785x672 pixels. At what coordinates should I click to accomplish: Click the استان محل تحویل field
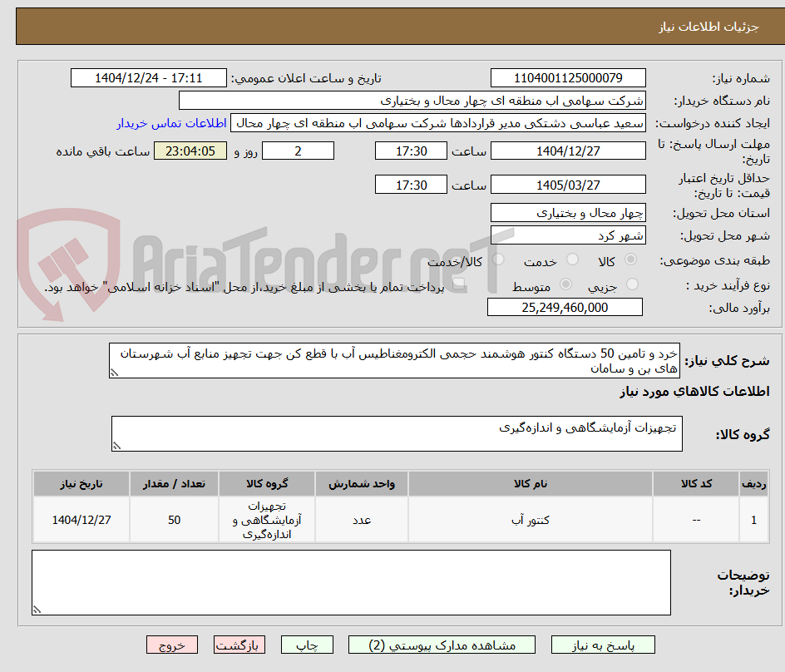(x=568, y=213)
